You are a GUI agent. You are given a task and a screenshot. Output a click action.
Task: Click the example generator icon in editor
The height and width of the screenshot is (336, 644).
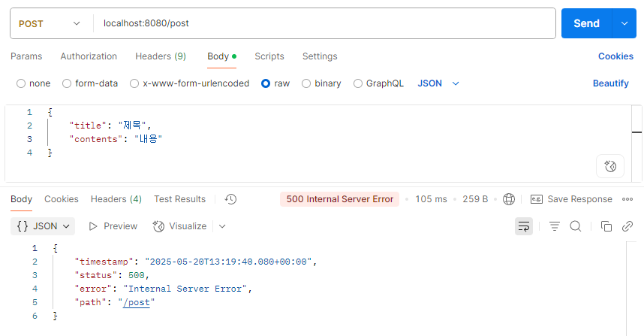point(610,166)
